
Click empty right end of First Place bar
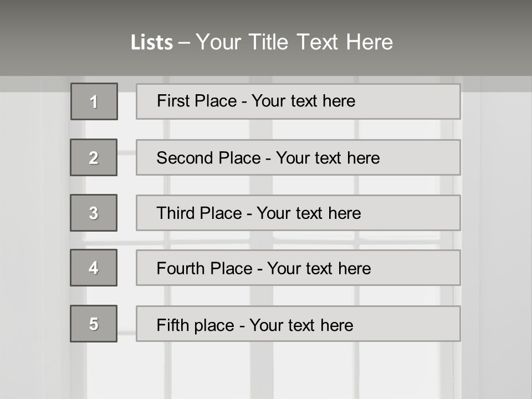(x=421, y=101)
